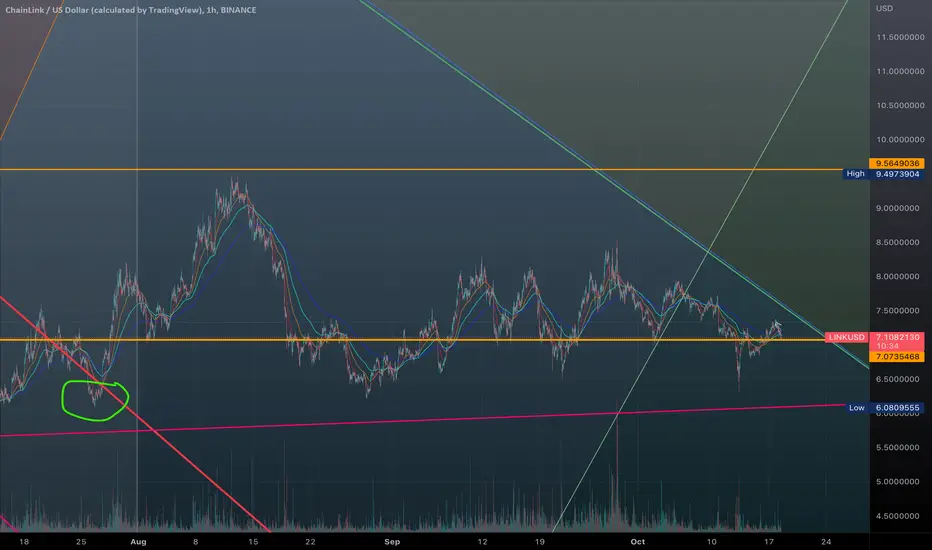Click the 10.5000000 price axis tick
The image size is (932, 550).
point(900,105)
